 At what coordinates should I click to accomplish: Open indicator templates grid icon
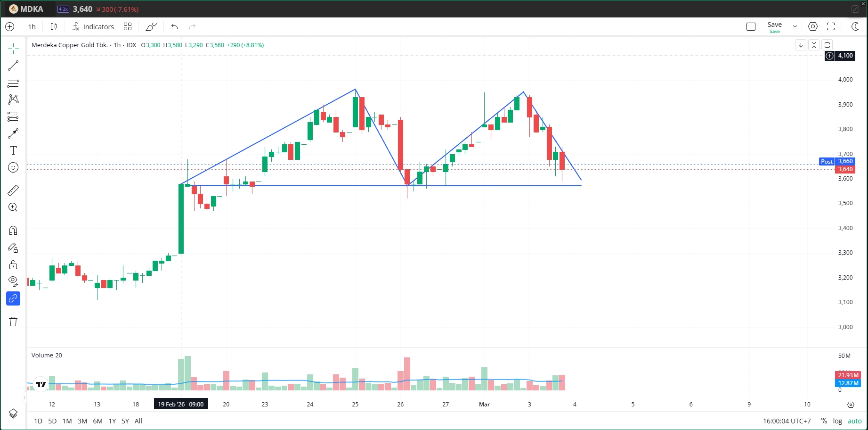click(128, 27)
